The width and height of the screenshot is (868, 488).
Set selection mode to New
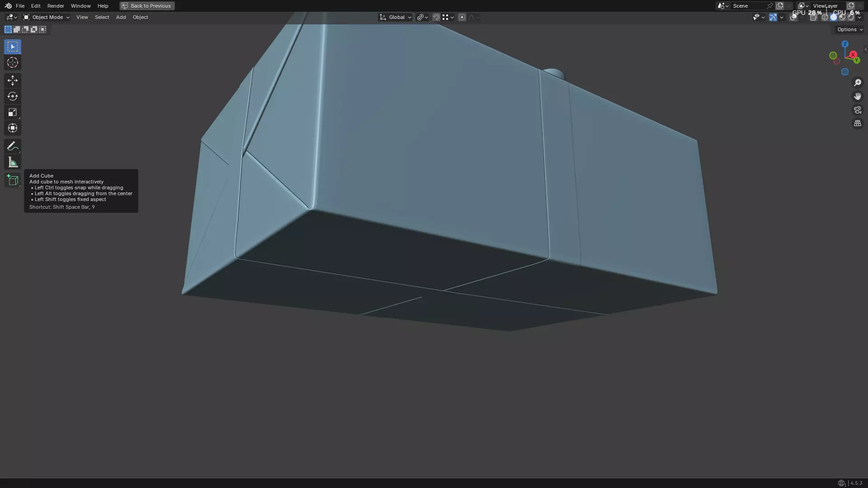(x=8, y=29)
